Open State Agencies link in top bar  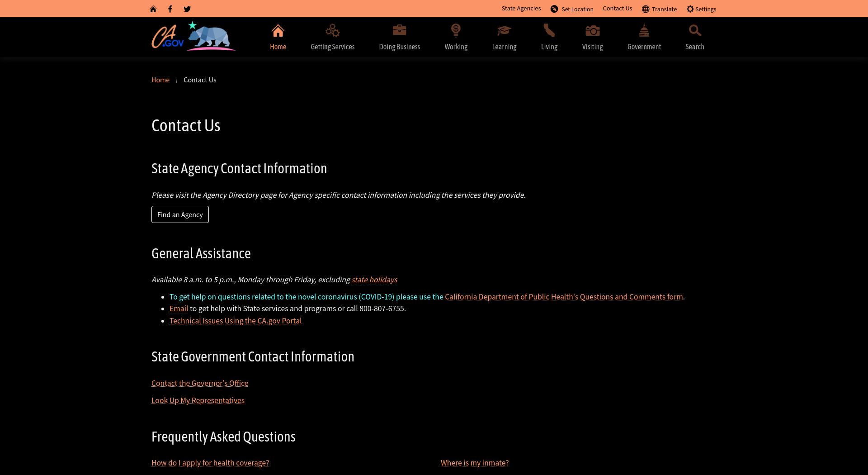tap(521, 9)
